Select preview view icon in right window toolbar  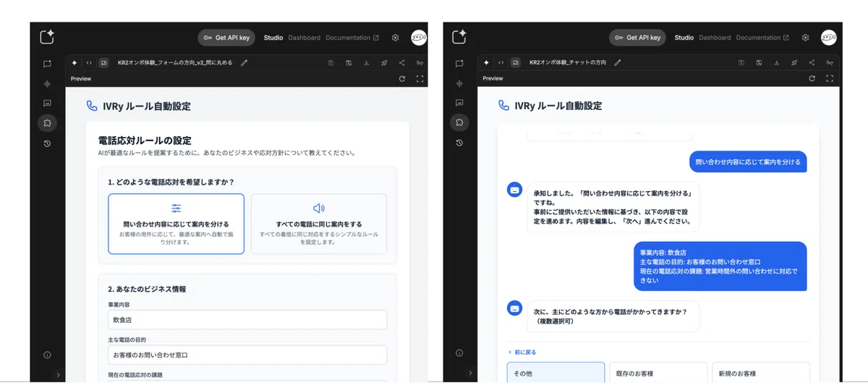coord(516,63)
